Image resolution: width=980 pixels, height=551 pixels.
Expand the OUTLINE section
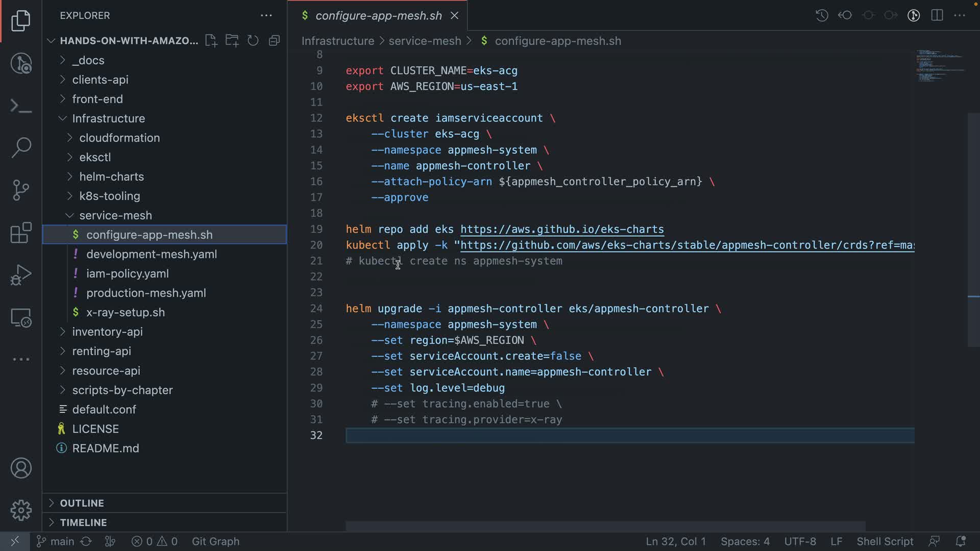tap(82, 503)
